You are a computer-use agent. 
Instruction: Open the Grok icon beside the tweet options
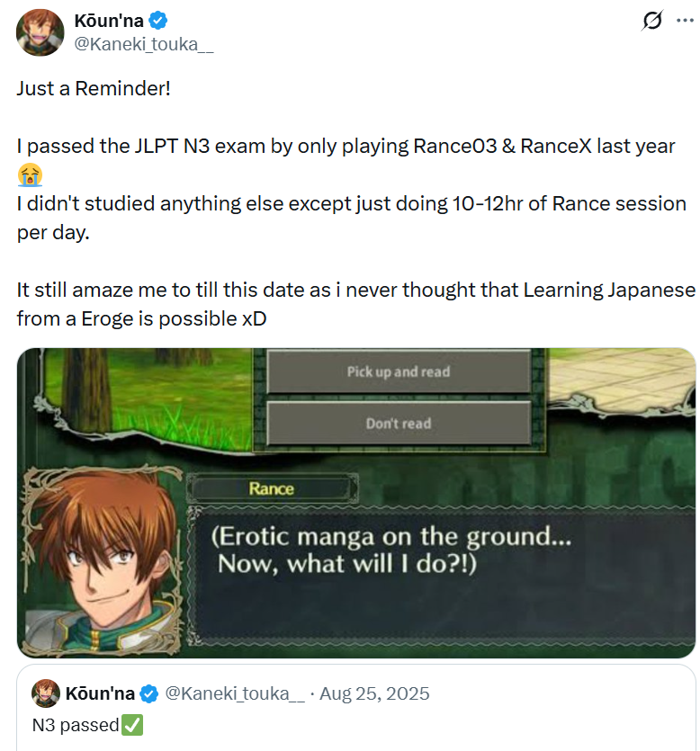click(x=652, y=20)
